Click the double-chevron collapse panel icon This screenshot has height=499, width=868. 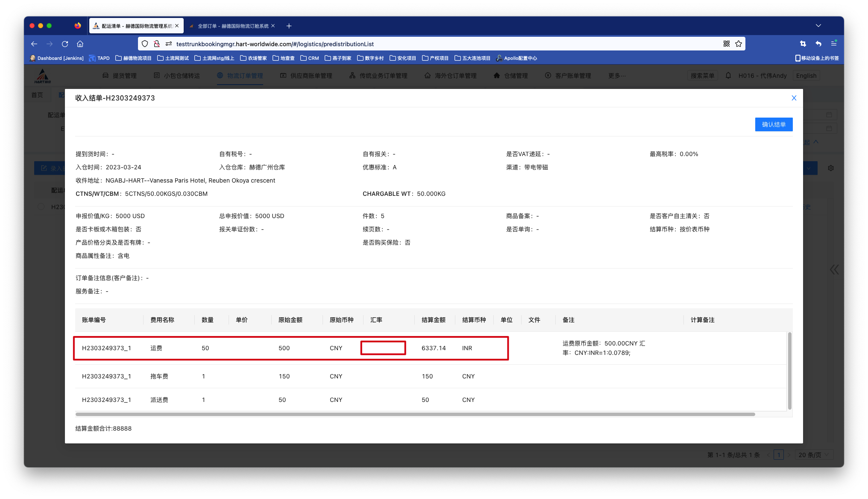point(834,269)
